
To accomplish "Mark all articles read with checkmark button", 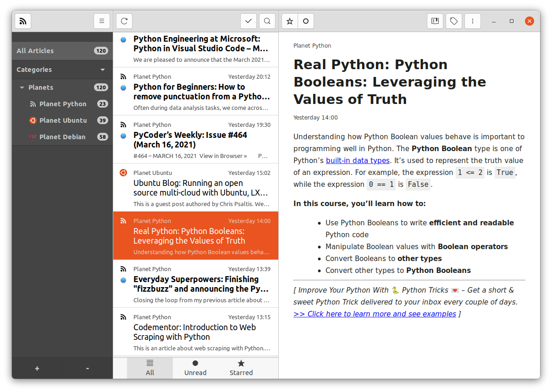I will pyautogui.click(x=248, y=21).
